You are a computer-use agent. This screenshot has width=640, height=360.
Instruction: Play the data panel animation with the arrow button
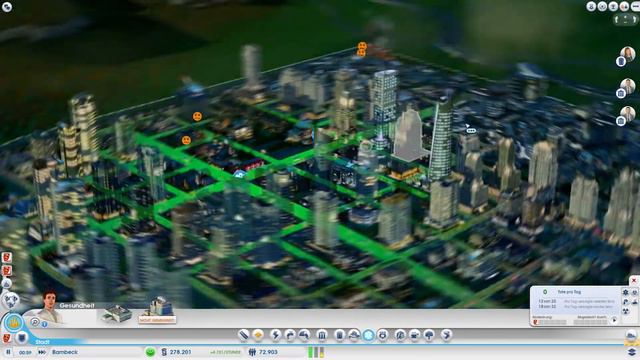tap(614, 321)
